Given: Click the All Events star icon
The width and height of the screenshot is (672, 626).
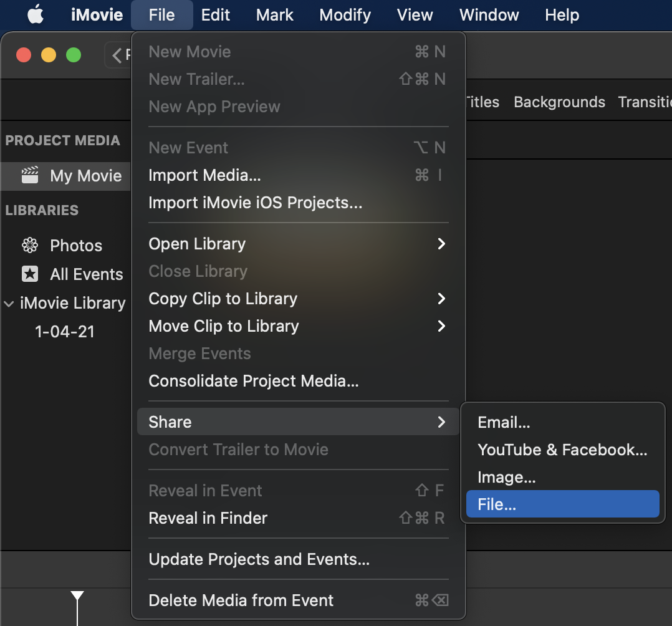Looking at the screenshot, I should tap(30, 274).
